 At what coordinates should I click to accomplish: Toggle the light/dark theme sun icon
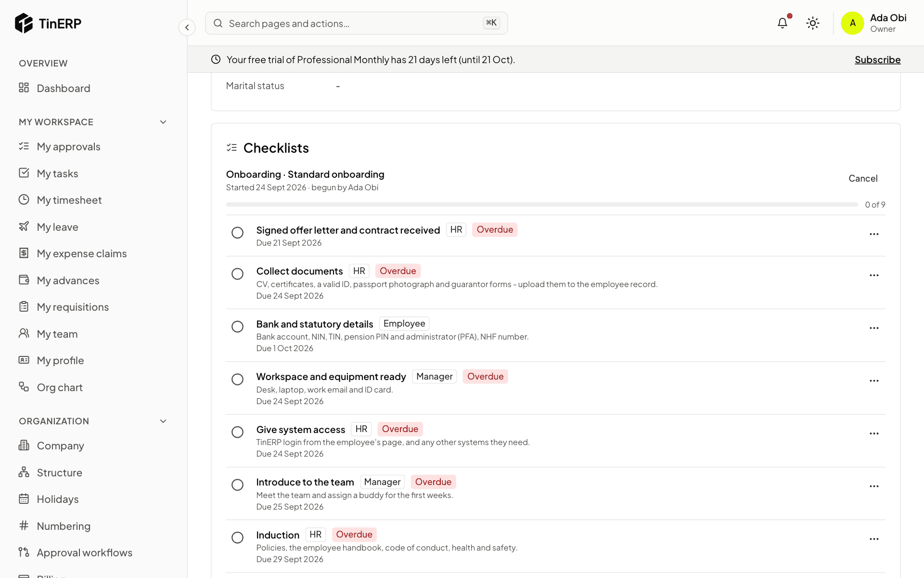(813, 23)
